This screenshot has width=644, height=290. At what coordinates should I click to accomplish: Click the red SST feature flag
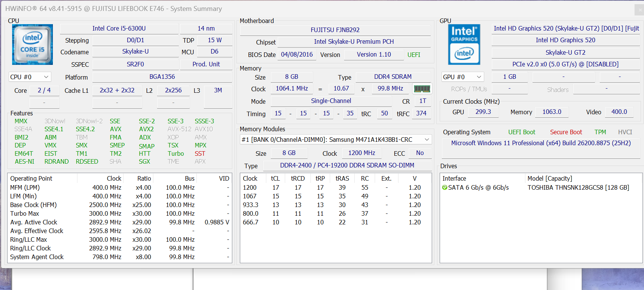[x=200, y=154]
